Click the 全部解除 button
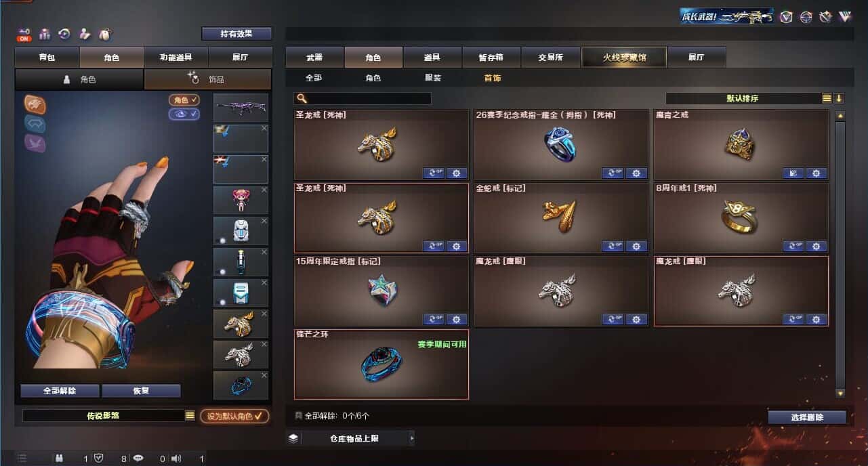This screenshot has width=868, height=466. pos(60,391)
